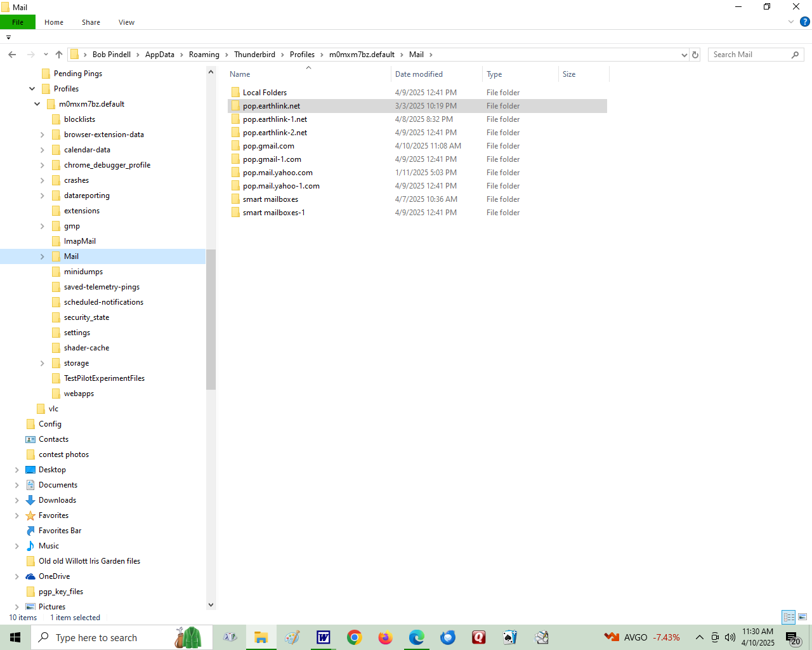The image size is (812, 650).
Task: Expand the storage folder node
Action: (42, 363)
